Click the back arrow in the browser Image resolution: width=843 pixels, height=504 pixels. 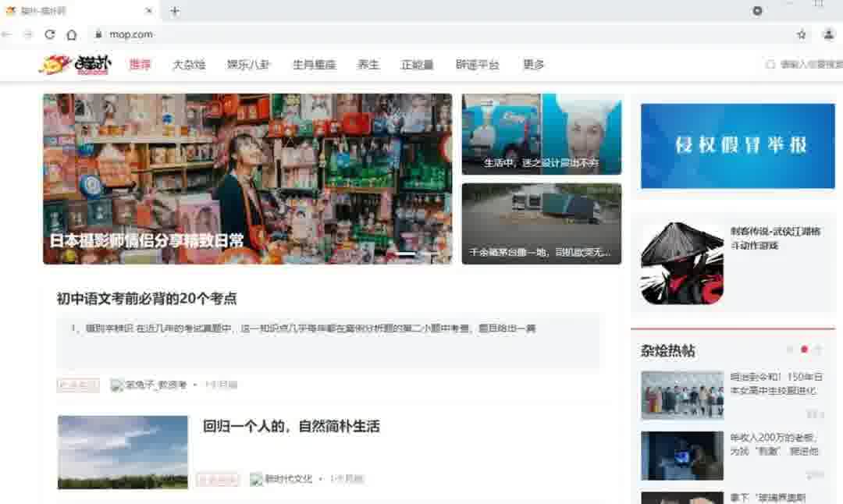[7, 34]
